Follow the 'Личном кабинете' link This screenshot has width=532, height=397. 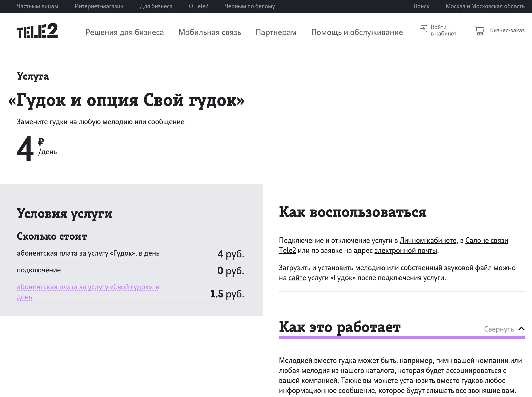click(428, 240)
